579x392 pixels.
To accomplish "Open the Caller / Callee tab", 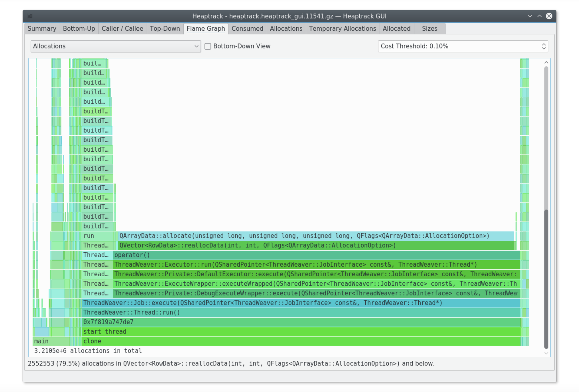I will (122, 29).
